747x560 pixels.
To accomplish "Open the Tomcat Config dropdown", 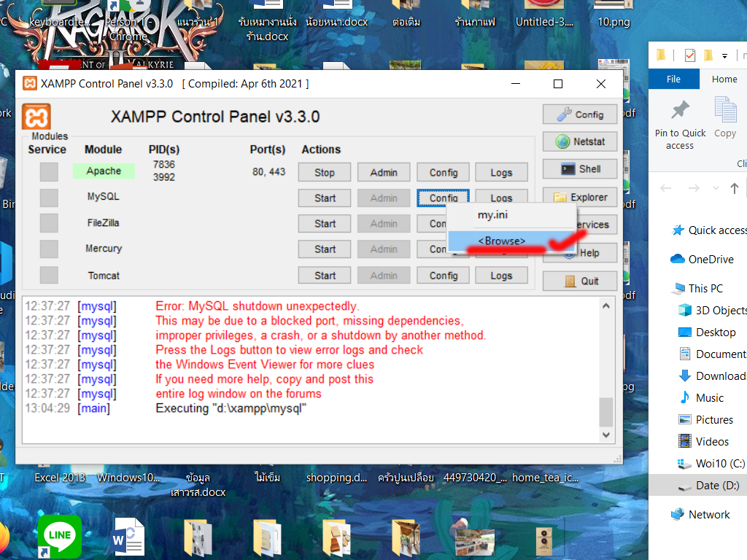I will (444, 276).
